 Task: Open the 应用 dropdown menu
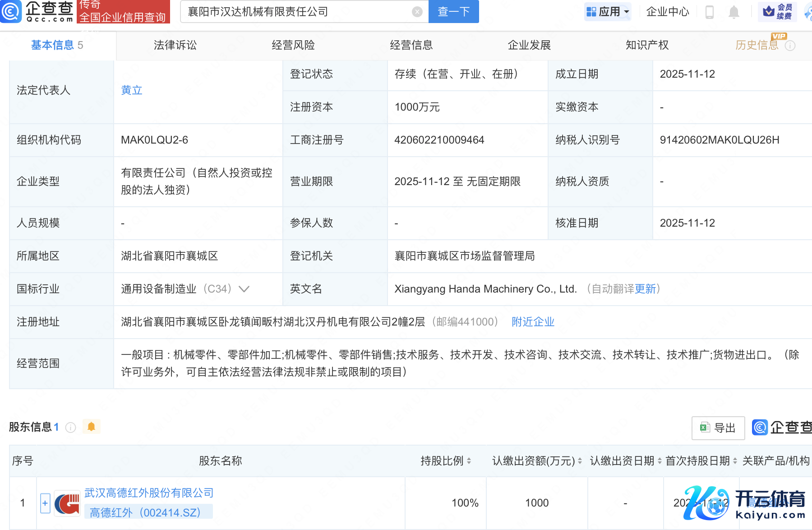click(607, 12)
